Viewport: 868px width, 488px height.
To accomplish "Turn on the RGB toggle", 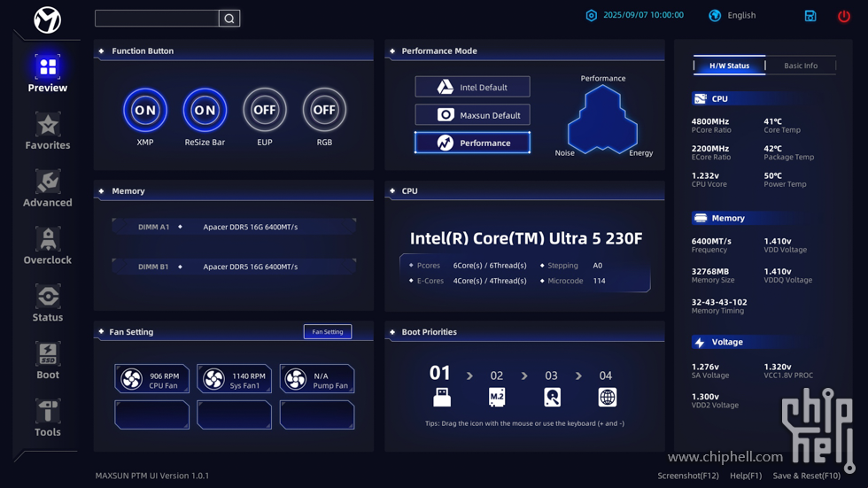I will [x=324, y=110].
